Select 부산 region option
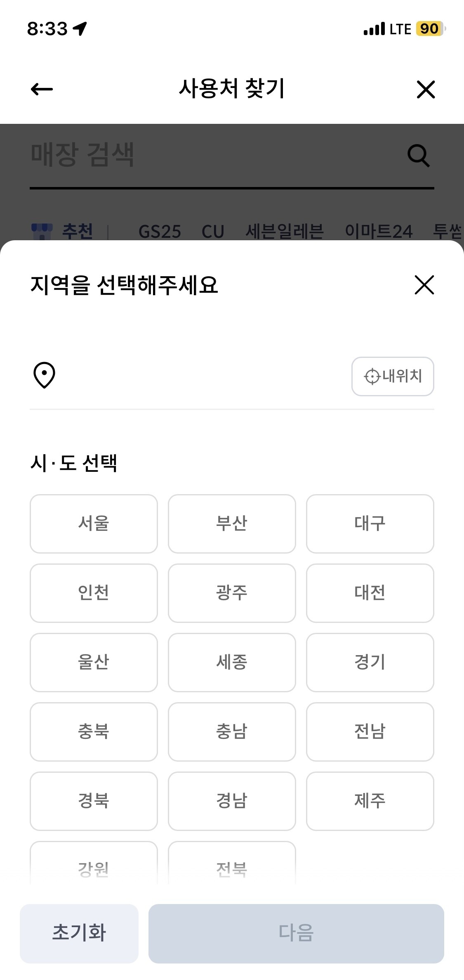Image resolution: width=464 pixels, height=980 pixels. pos(232,523)
